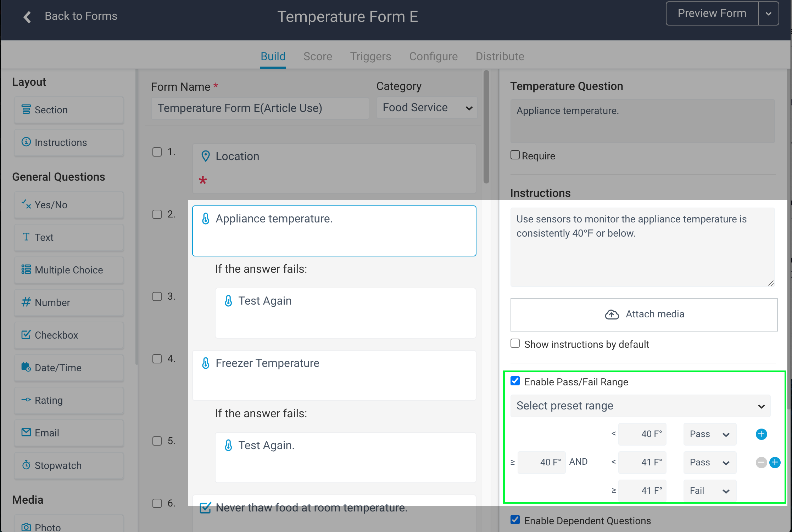792x532 pixels.
Task: Add an Instructions layout block
Action: tap(68, 142)
